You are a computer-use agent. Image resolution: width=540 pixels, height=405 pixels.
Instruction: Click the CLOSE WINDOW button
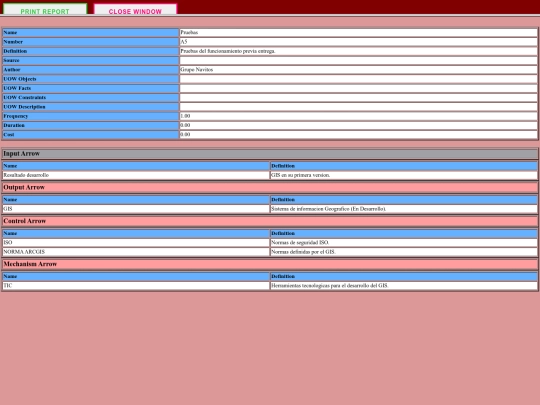[135, 10]
